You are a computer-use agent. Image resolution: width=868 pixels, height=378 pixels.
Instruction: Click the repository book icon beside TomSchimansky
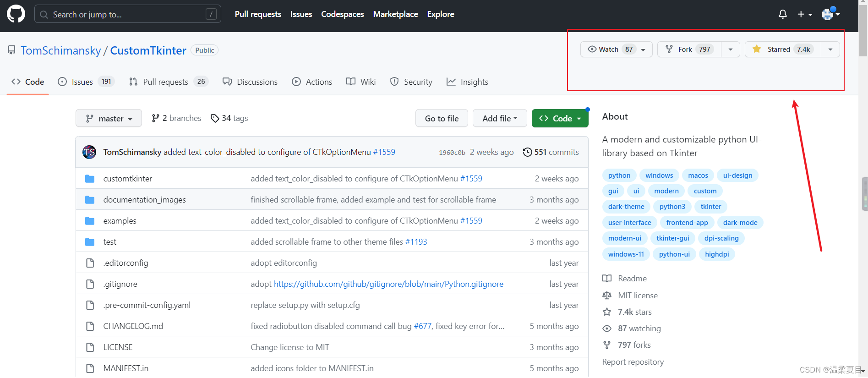click(x=11, y=50)
